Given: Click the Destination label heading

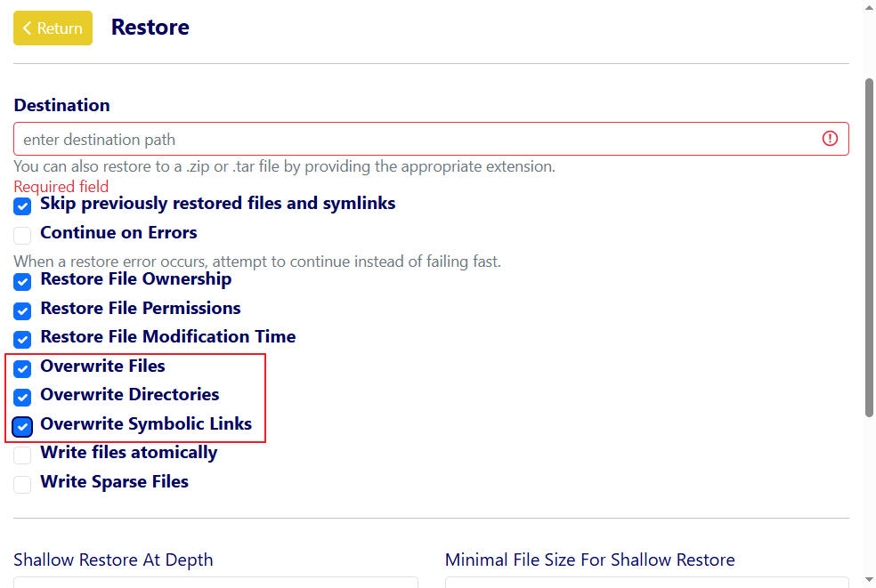Looking at the screenshot, I should (x=62, y=105).
